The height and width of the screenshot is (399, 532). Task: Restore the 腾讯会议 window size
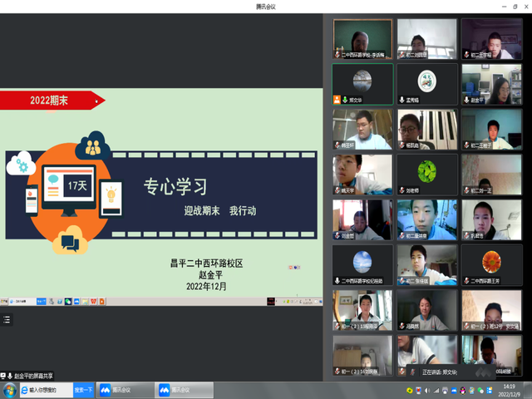[x=515, y=7]
